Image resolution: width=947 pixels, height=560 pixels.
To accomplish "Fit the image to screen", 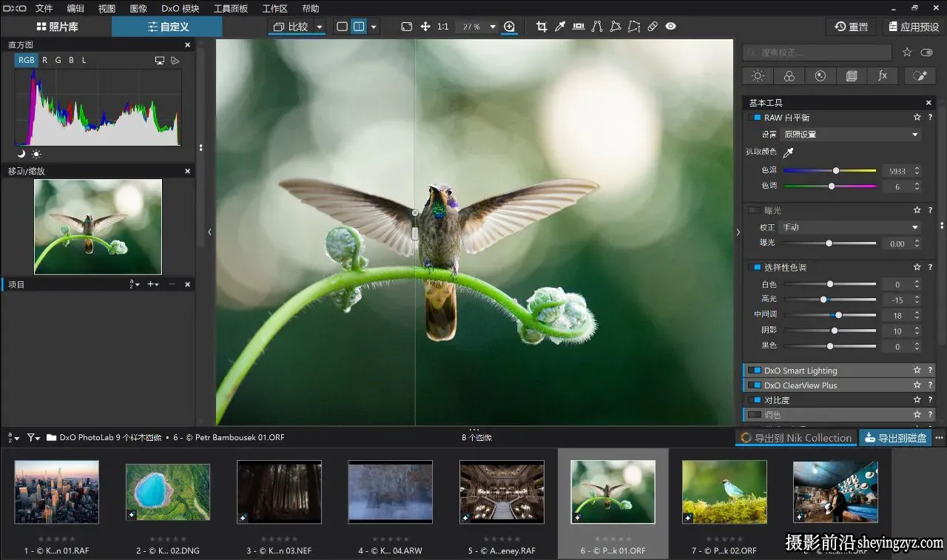I will click(406, 27).
